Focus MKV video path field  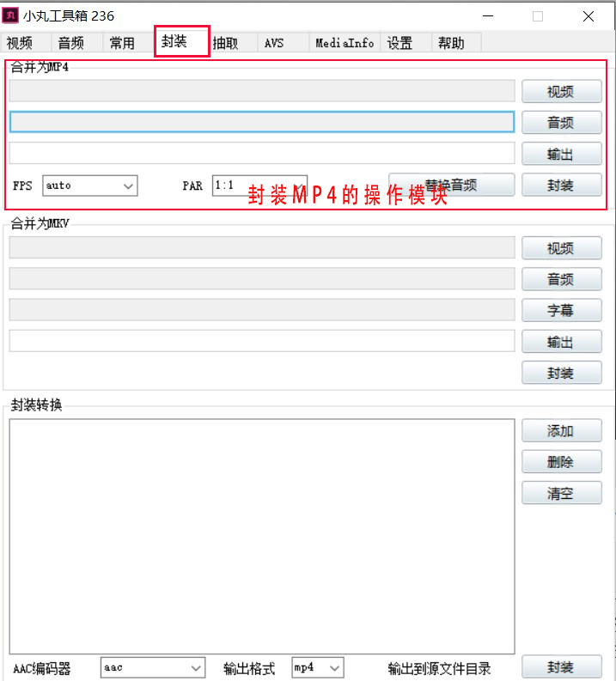click(262, 247)
